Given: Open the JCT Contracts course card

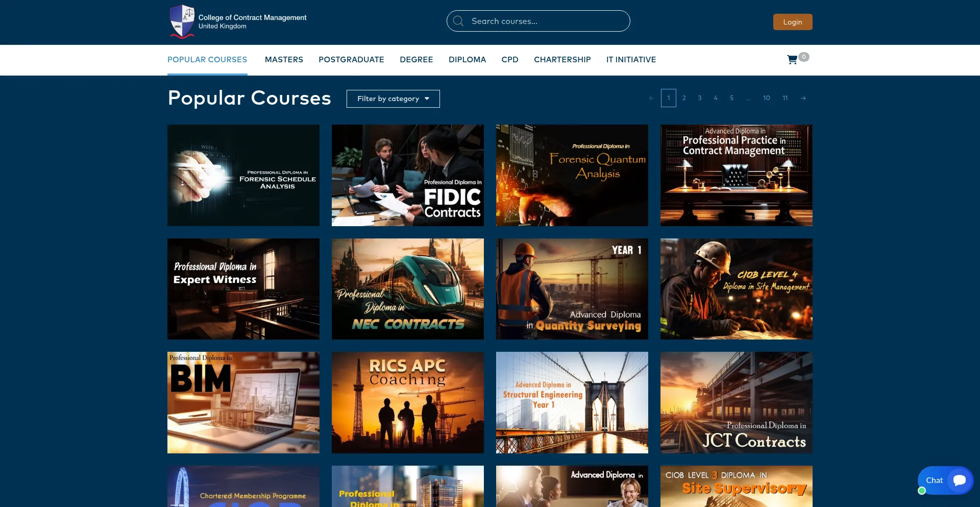Looking at the screenshot, I should click(736, 402).
